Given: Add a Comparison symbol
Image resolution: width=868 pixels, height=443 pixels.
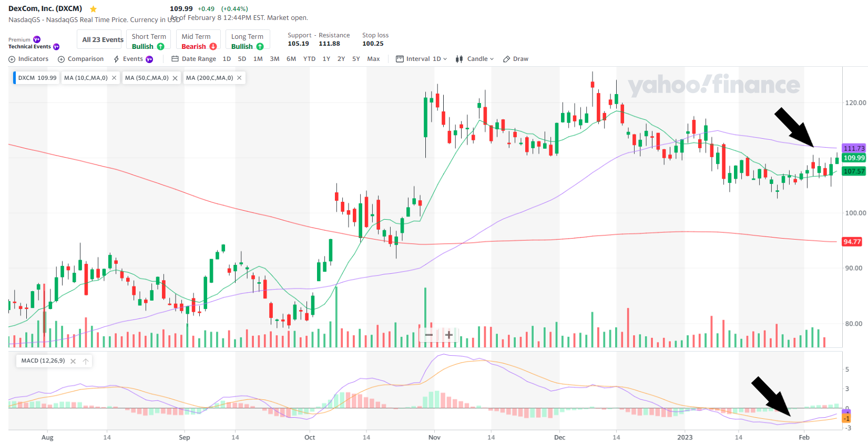Looking at the screenshot, I should [80, 59].
